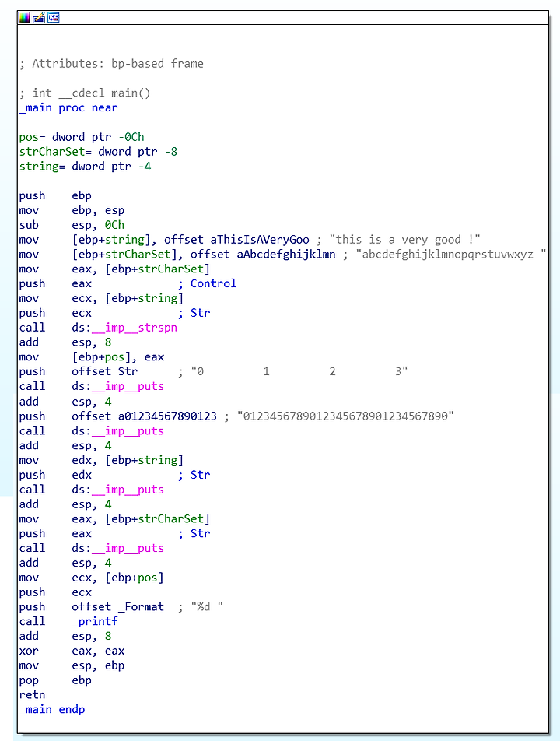Click the 'pos= dword ptr -0Ch' variable

(82, 137)
